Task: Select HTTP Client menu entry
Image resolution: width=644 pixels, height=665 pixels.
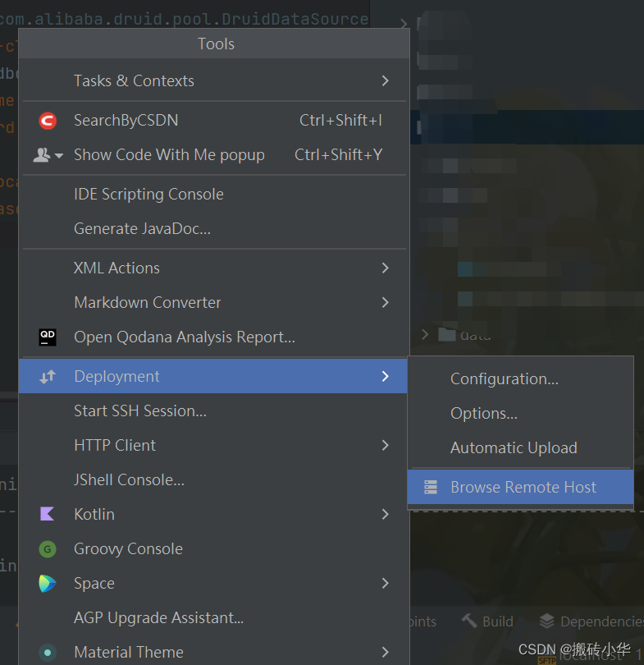Action: click(214, 445)
